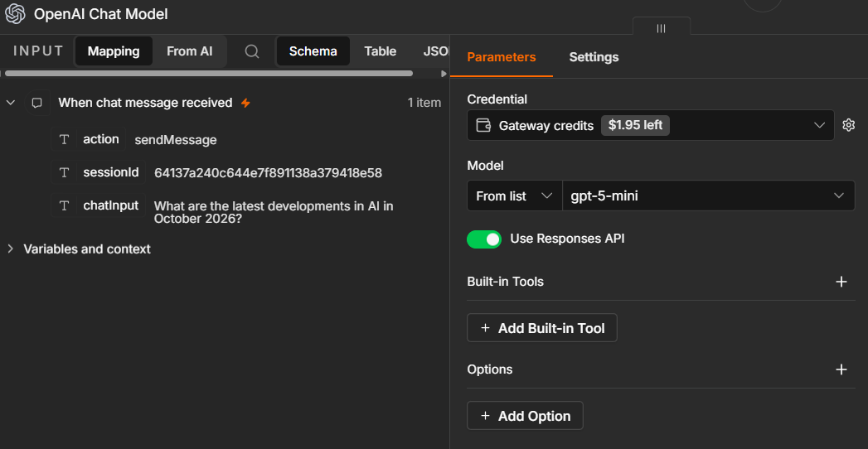
Task: Collapse the When chat message received node
Action: tap(11, 103)
